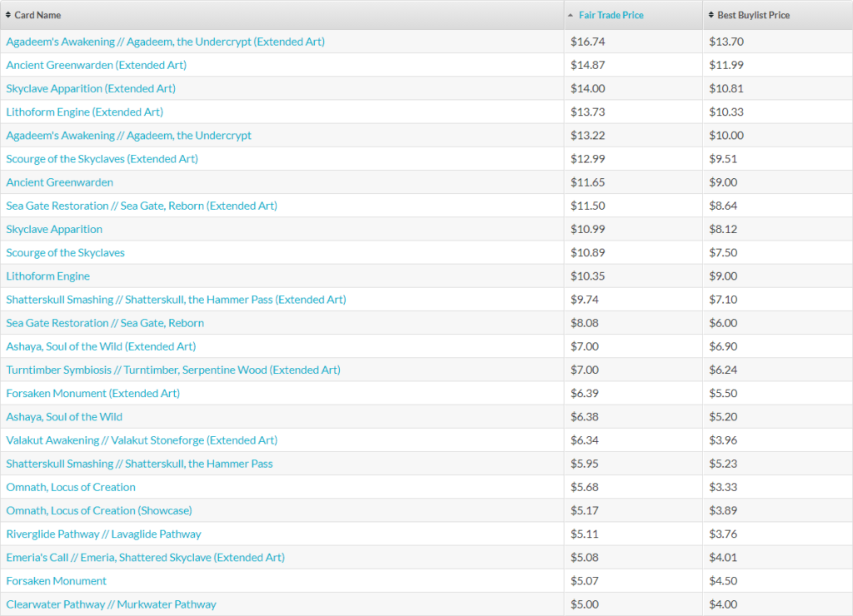Sort by Fair Trade Price column header
853x616 pixels.
click(x=633, y=15)
